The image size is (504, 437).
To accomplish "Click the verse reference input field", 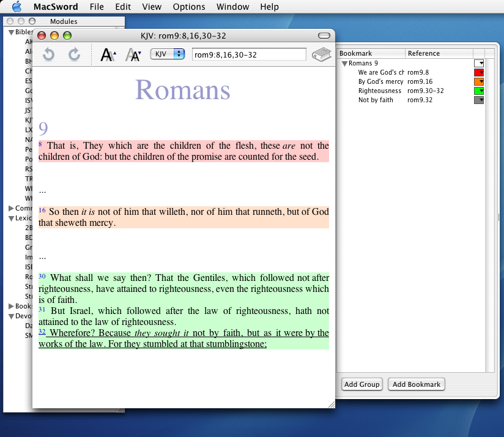I will point(249,54).
